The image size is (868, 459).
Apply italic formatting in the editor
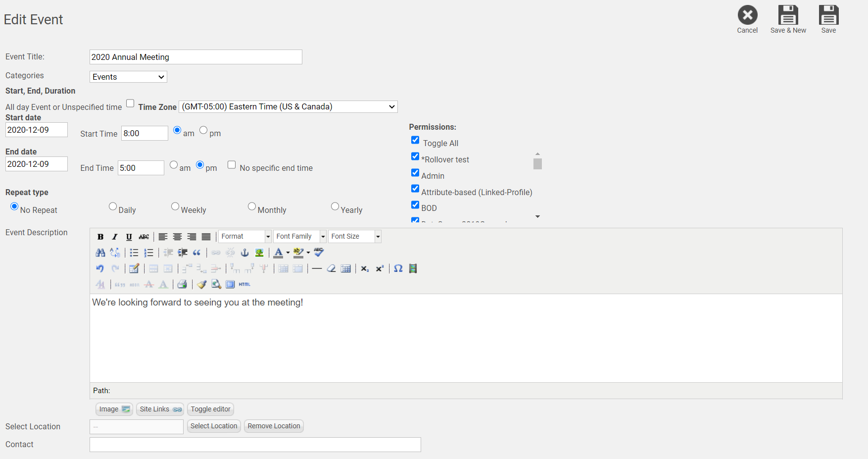(115, 237)
